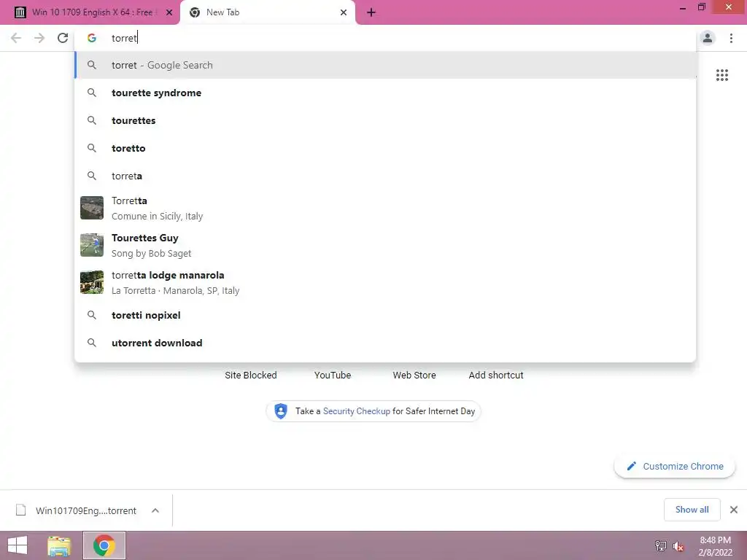Reload the current page
Viewport: 747px width, 560px height.
pos(63,38)
